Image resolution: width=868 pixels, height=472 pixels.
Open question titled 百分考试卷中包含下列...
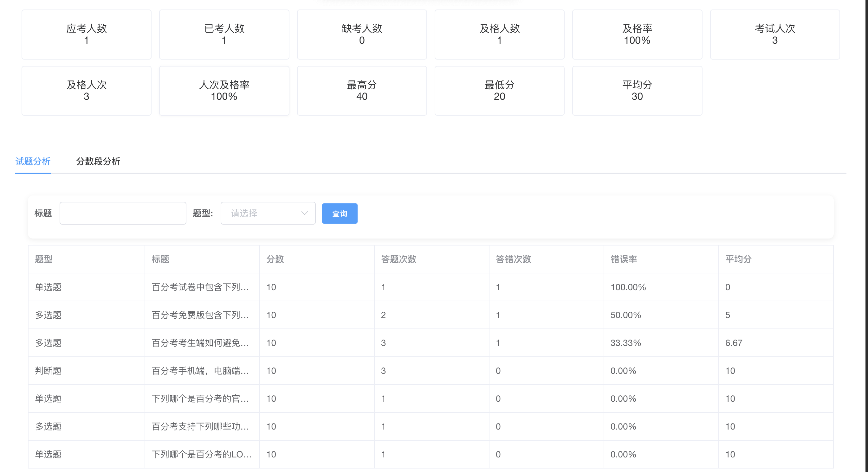(x=201, y=287)
